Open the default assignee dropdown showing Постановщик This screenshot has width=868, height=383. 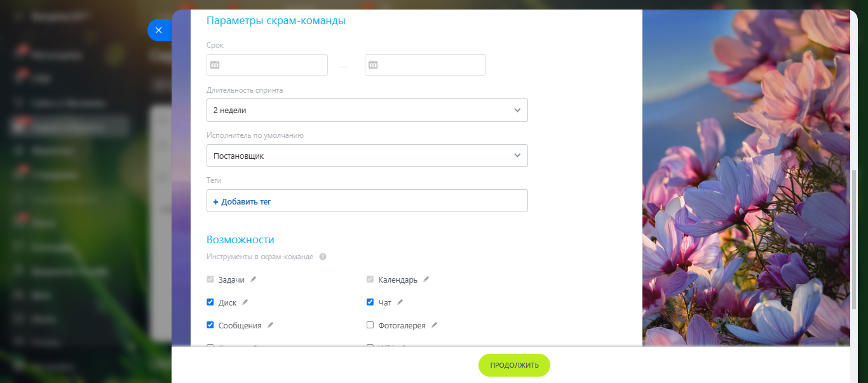[x=367, y=156]
